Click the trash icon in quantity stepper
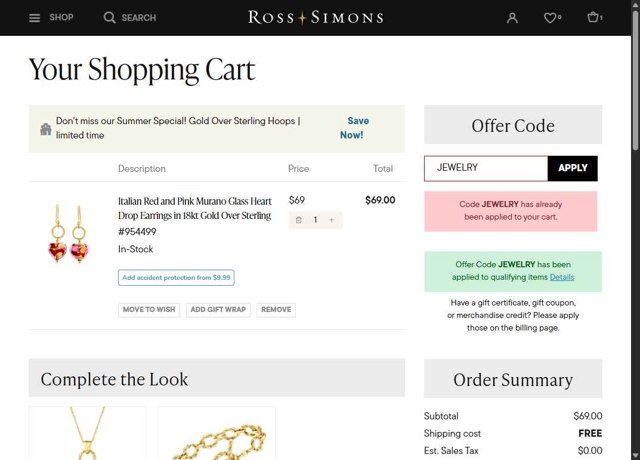Screen dimensions: 640x460 [299, 220]
